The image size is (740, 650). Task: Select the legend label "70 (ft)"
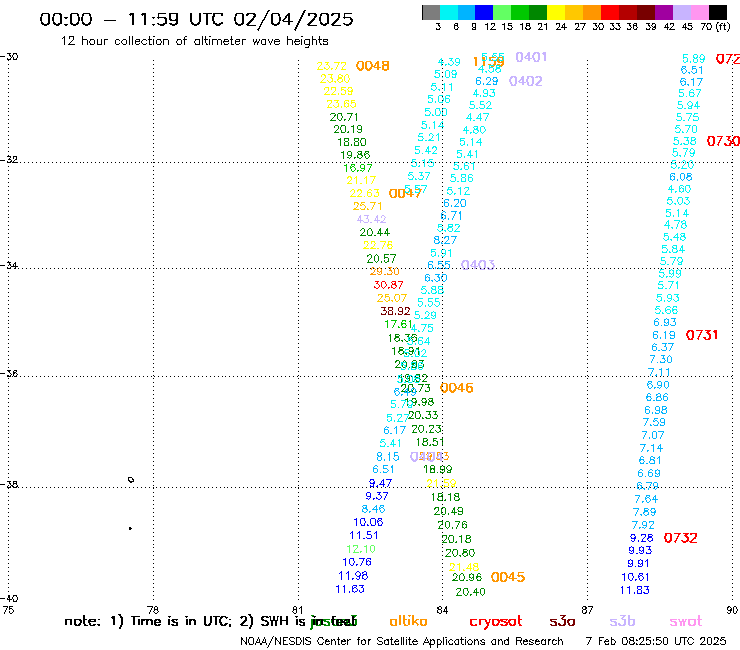point(715,27)
